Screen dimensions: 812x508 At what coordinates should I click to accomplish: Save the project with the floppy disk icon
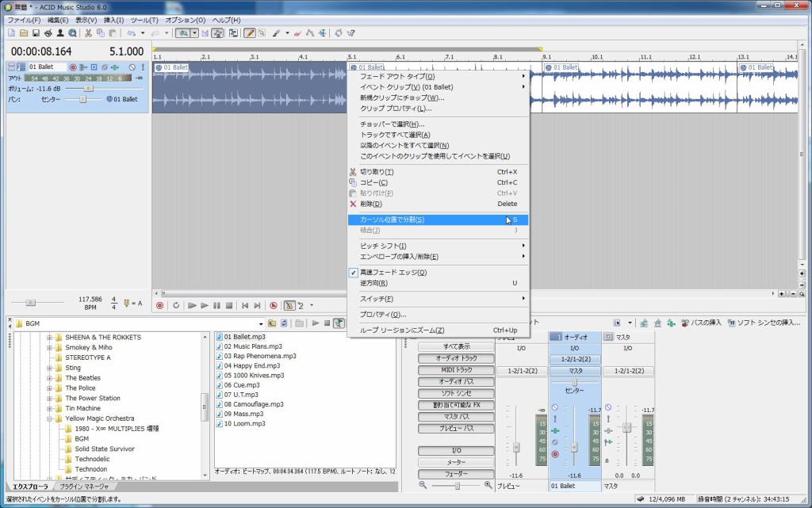tap(36, 33)
